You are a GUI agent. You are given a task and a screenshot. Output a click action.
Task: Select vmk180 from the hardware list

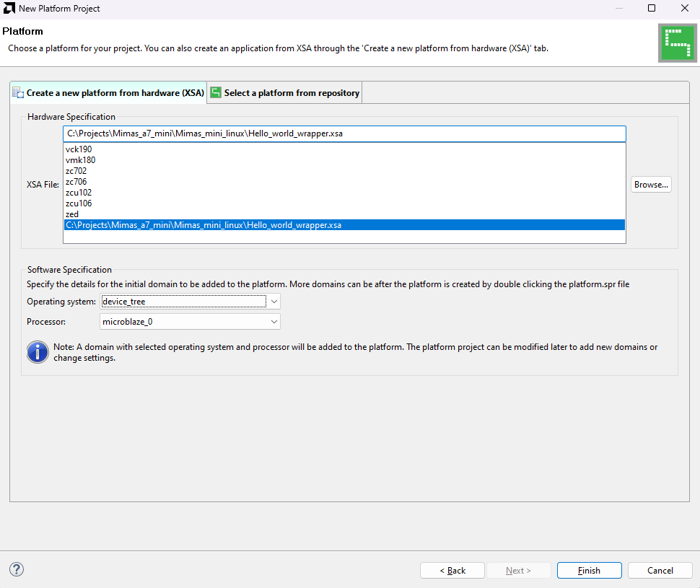point(80,160)
